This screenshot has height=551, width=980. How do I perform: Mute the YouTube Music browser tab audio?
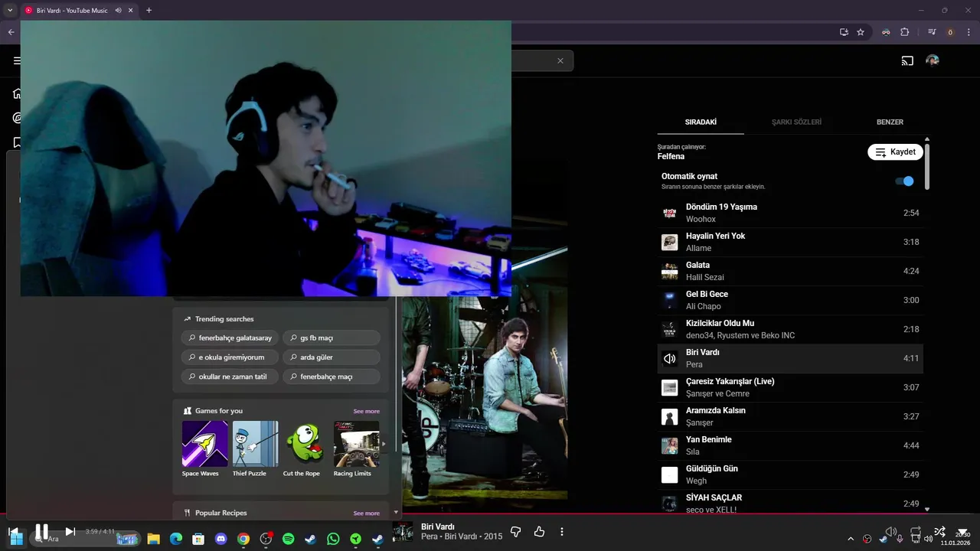point(119,10)
